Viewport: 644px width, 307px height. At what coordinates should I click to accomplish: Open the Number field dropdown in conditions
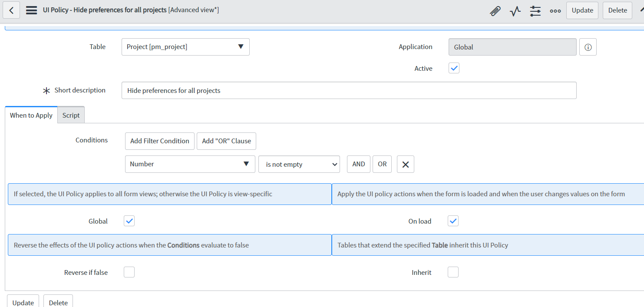click(x=190, y=164)
